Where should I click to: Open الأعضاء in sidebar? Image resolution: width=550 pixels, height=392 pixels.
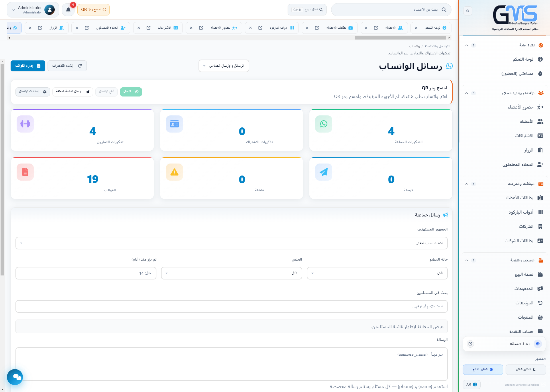coord(505,121)
